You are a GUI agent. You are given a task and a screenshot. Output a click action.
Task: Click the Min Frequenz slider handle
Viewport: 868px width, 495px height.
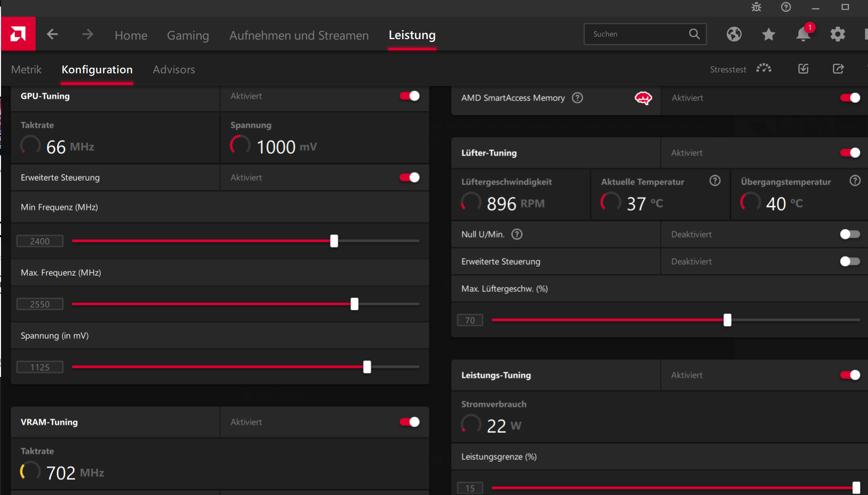pyautogui.click(x=334, y=241)
